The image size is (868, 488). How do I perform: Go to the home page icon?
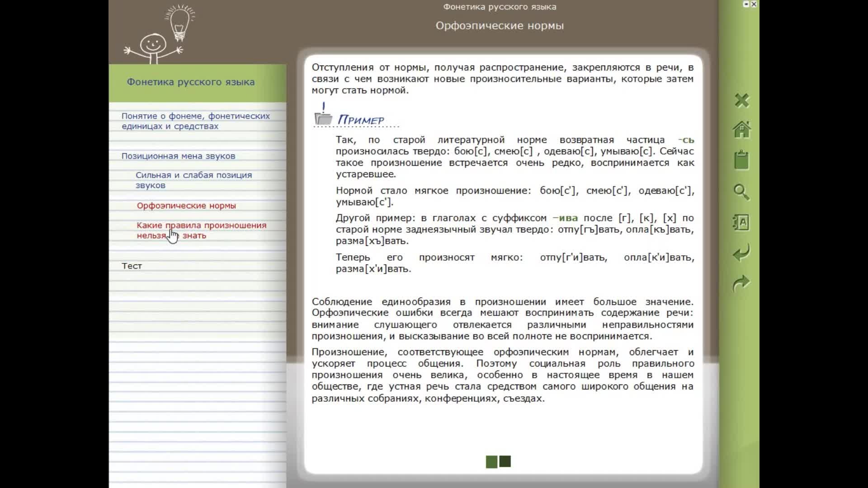pyautogui.click(x=741, y=130)
